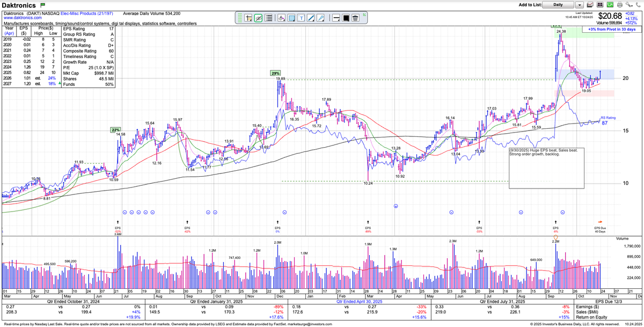
Task: Click the 10.24 price low label
Action: point(368,183)
